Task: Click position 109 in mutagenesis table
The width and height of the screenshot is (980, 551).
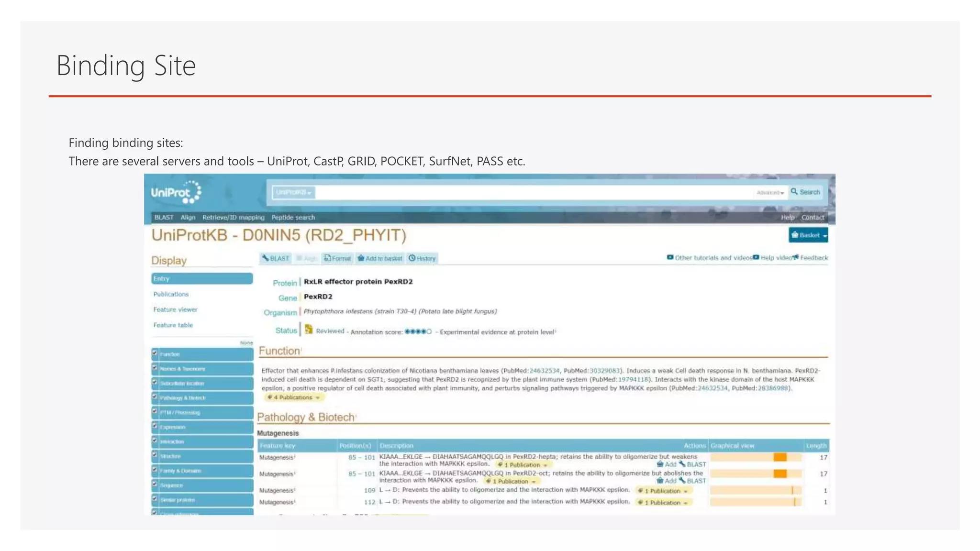Action: tap(369, 490)
